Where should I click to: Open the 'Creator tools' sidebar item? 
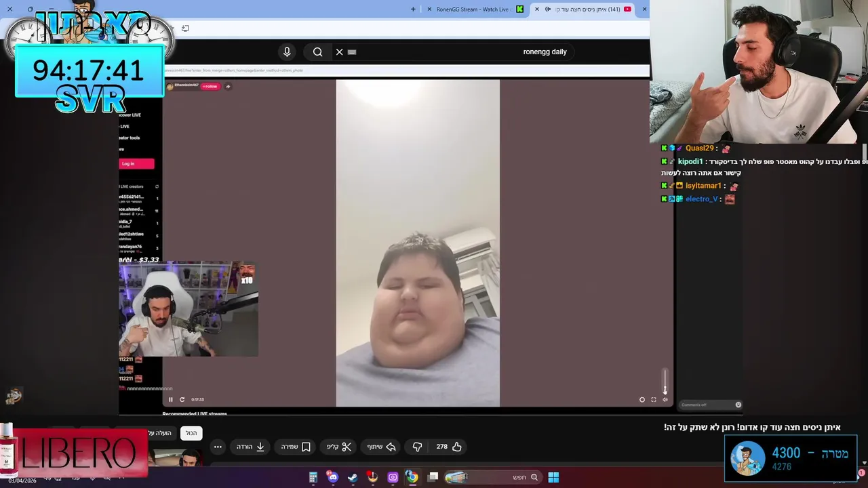click(130, 138)
